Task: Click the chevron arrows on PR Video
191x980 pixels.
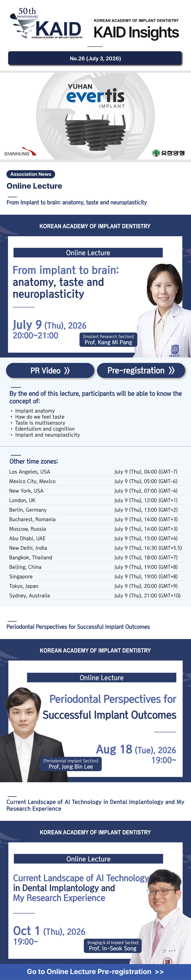Action: click(x=67, y=371)
